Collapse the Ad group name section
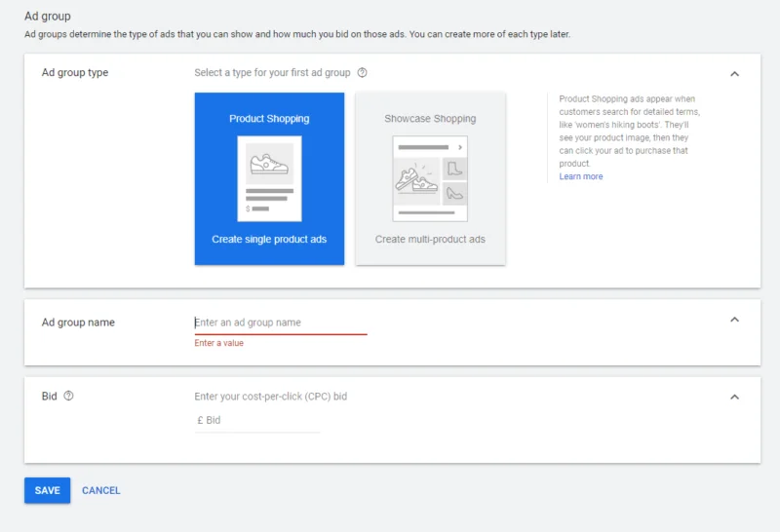Image resolution: width=780 pixels, height=532 pixels. click(x=734, y=320)
